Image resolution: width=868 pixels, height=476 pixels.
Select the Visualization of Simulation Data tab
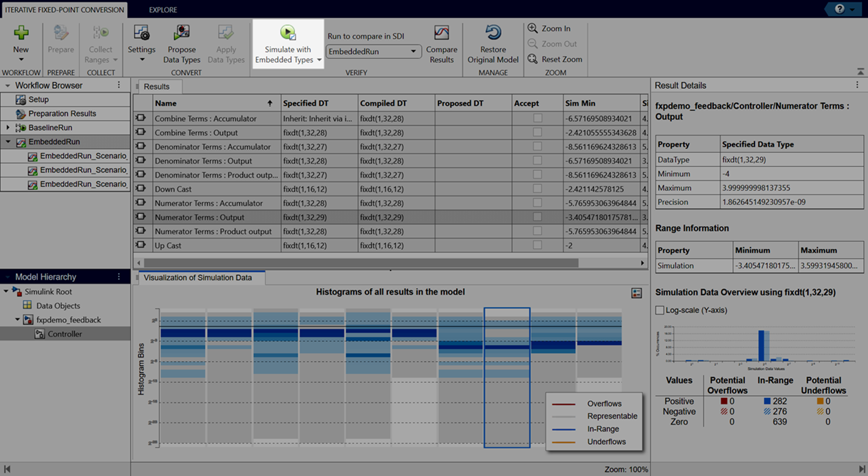pyautogui.click(x=197, y=278)
